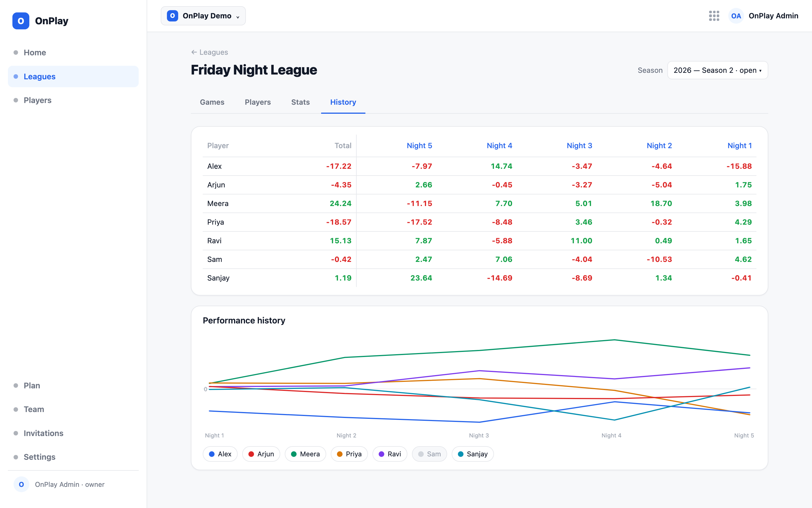The image size is (812, 508).
Task: Switch to the Stats tab
Action: tap(300, 102)
